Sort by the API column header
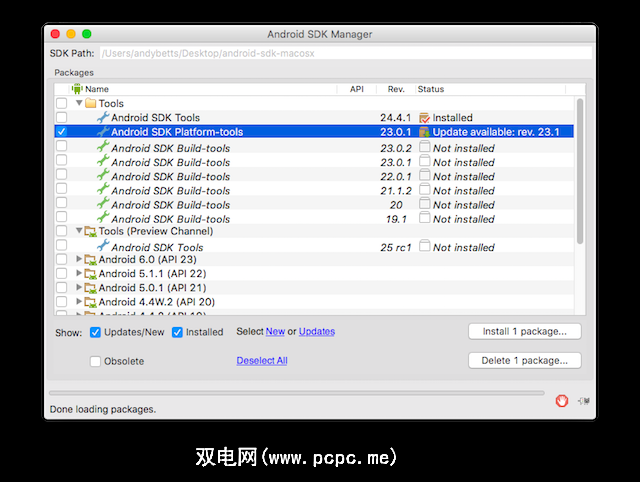640x482 pixels. click(357, 89)
